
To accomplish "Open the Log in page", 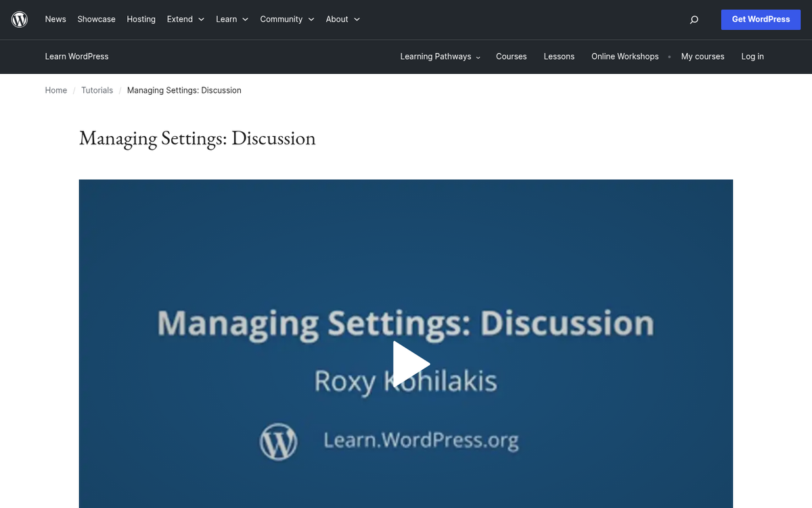I will click(x=752, y=57).
